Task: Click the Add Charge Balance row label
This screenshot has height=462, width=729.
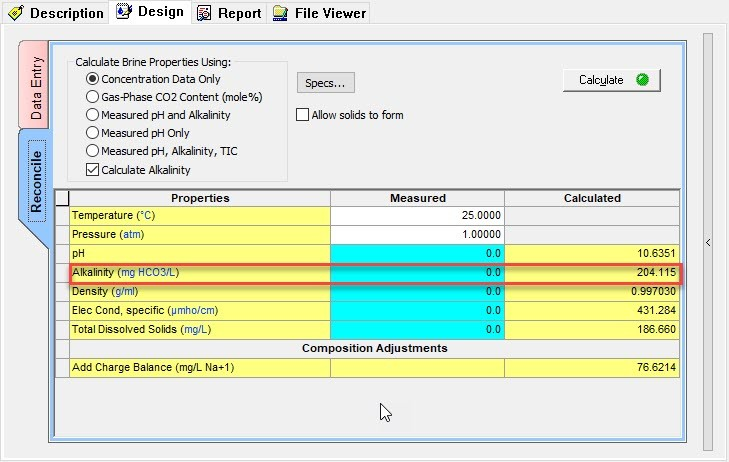Action: pyautogui.click(x=153, y=368)
